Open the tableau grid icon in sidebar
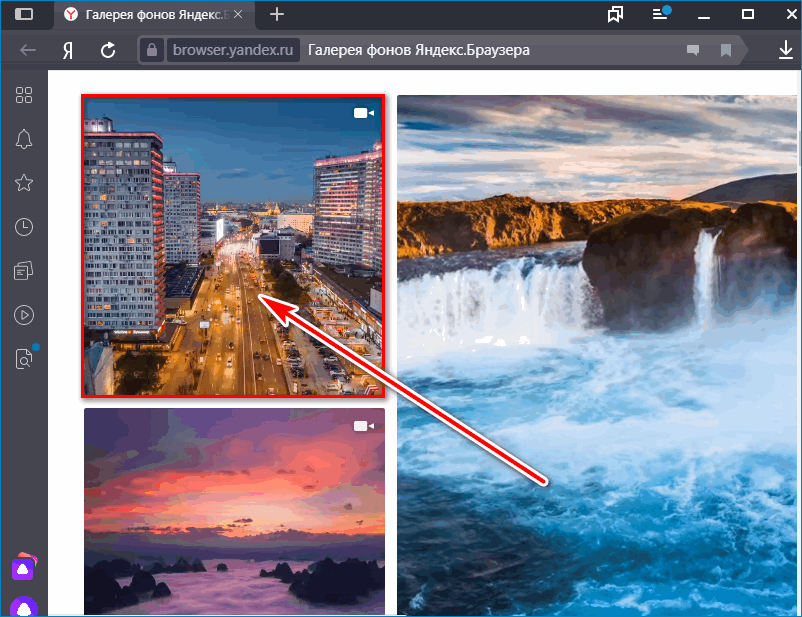Viewport: 802px width, 617px height. pos(24,95)
